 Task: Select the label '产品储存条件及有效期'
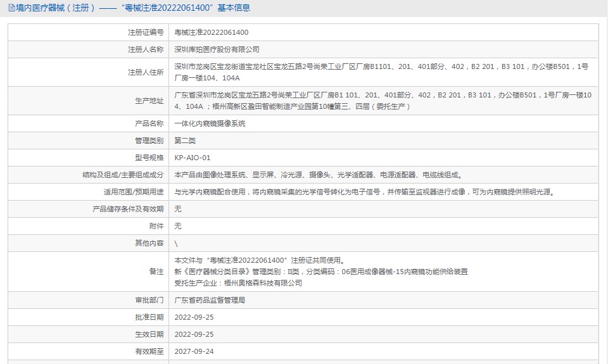click(128, 209)
